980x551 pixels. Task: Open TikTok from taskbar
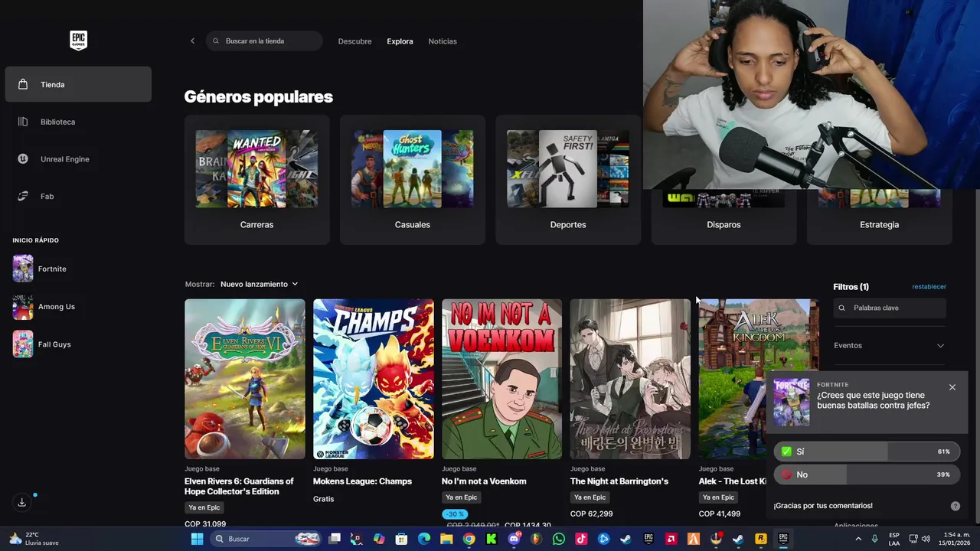pyautogui.click(x=581, y=539)
